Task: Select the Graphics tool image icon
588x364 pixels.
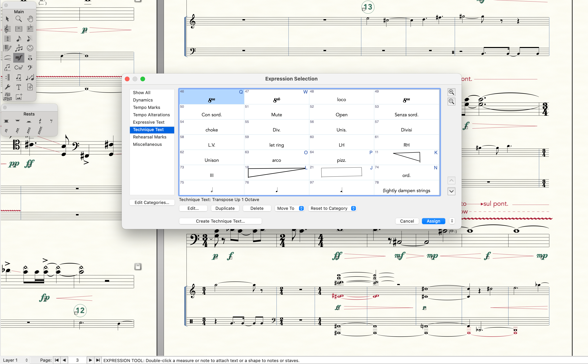Action: point(18,97)
